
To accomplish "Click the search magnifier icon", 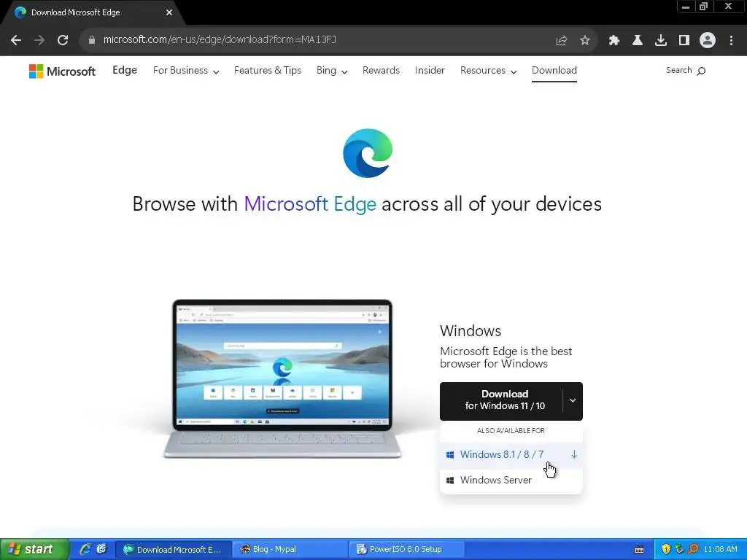I will coord(701,71).
